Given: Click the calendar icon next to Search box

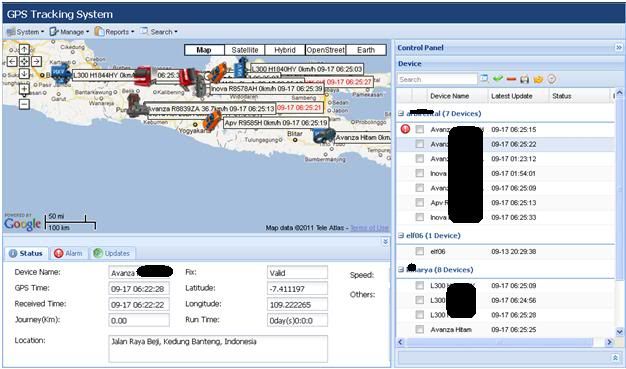Looking at the screenshot, I should (484, 79).
